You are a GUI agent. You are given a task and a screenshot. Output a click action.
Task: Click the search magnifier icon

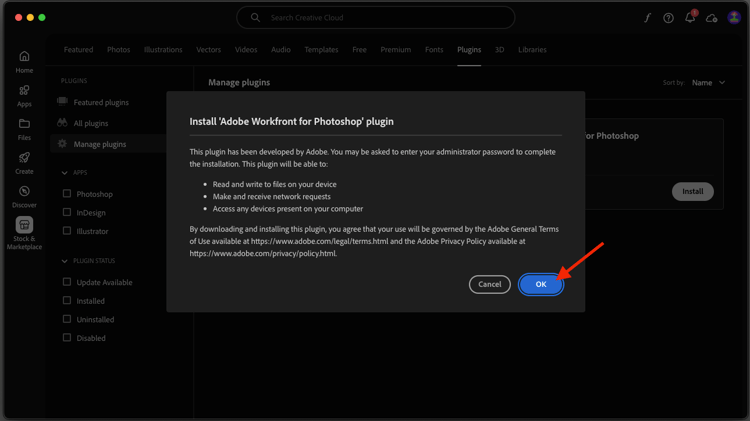(x=255, y=18)
